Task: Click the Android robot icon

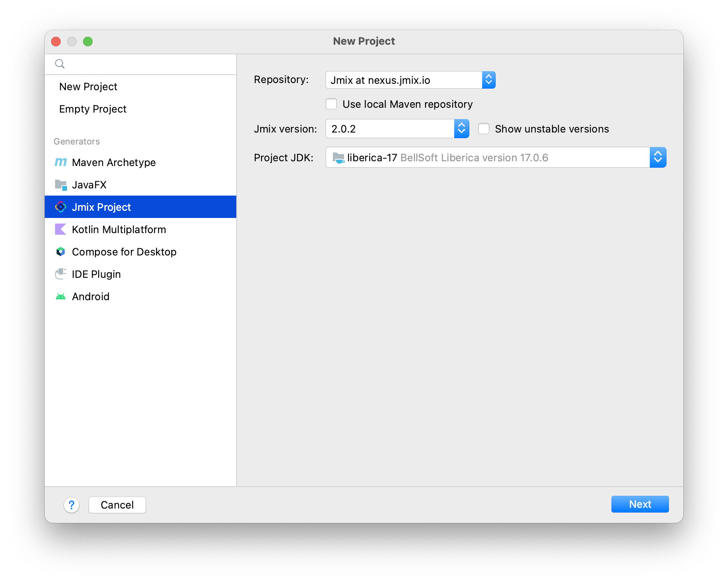Action: (61, 297)
